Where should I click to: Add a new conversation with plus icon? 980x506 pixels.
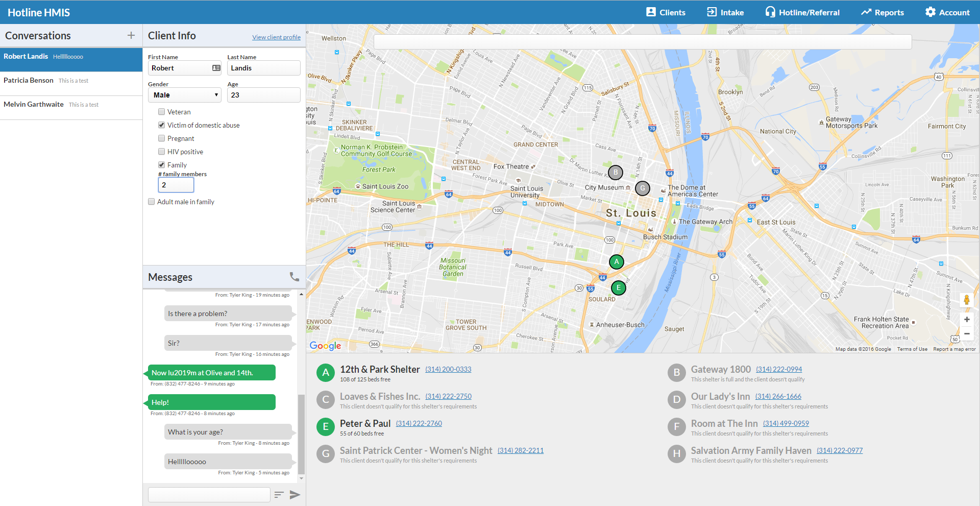(x=131, y=35)
